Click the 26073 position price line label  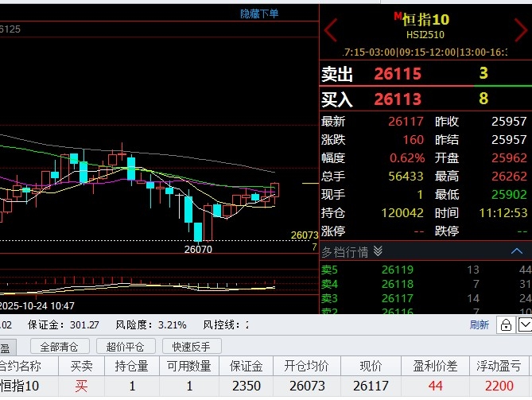click(305, 235)
